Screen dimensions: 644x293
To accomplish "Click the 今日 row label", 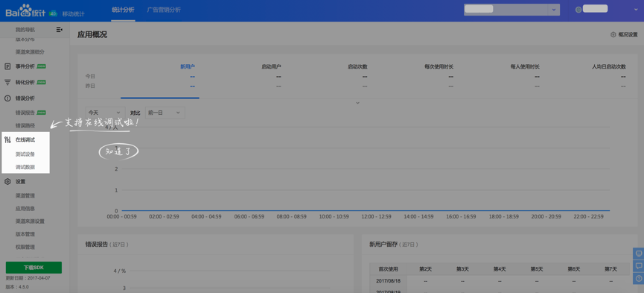I will (90, 77).
